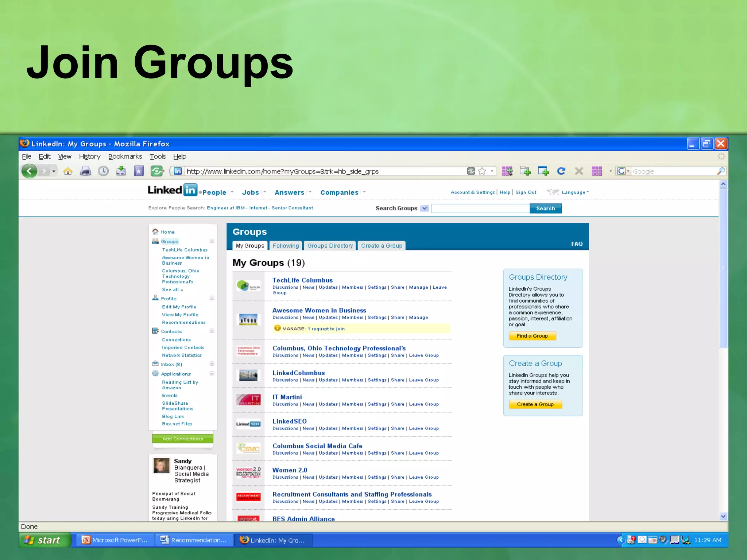The height and width of the screenshot is (560, 747).
Task: Open the Bookmarks menu
Action: [125, 156]
